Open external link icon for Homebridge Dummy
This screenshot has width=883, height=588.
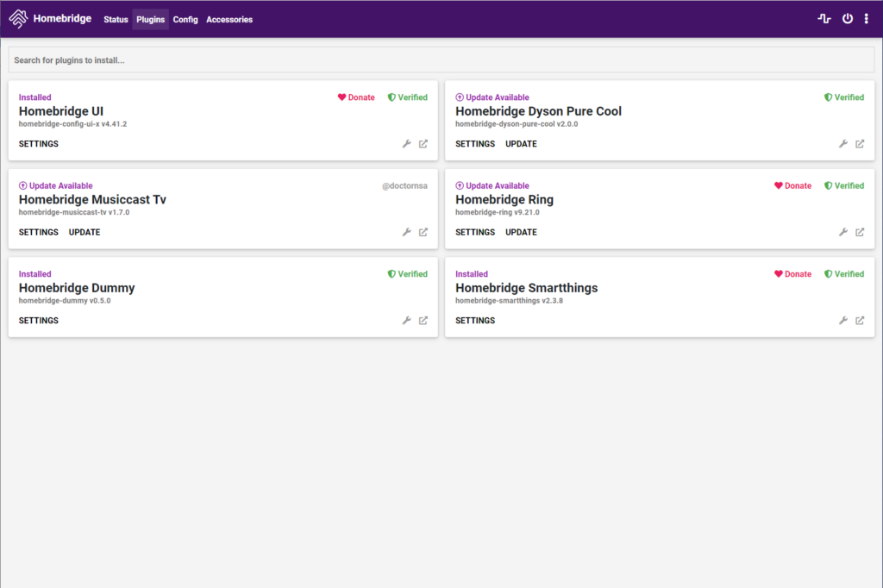(x=423, y=321)
